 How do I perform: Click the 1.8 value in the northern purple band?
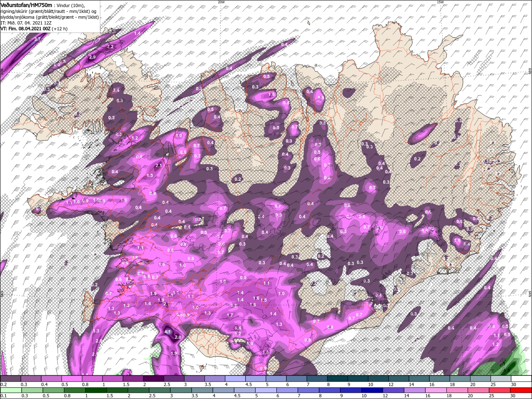[x=272, y=95]
